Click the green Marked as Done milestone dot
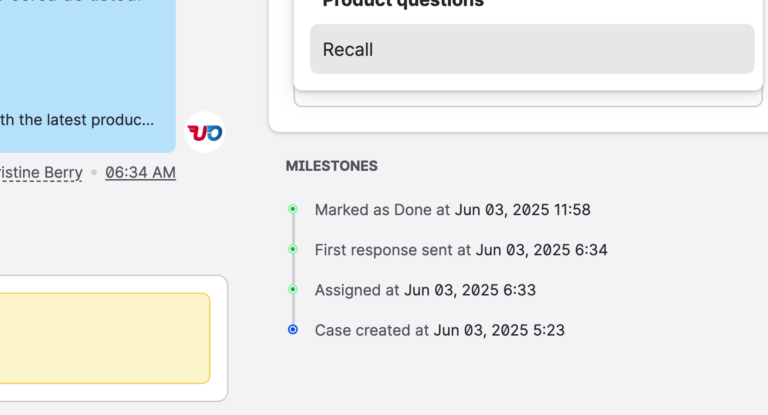The height and width of the screenshot is (415, 768). (293, 209)
